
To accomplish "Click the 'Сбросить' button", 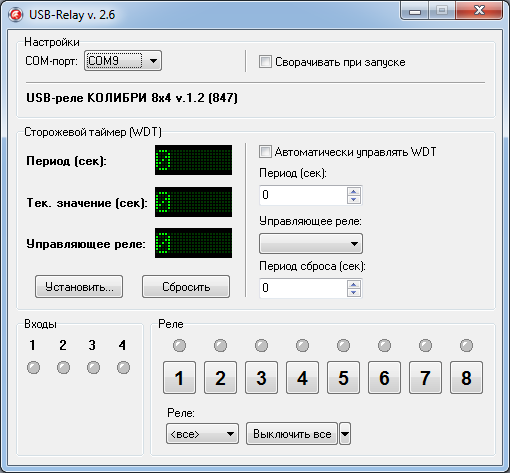I will 186,287.
